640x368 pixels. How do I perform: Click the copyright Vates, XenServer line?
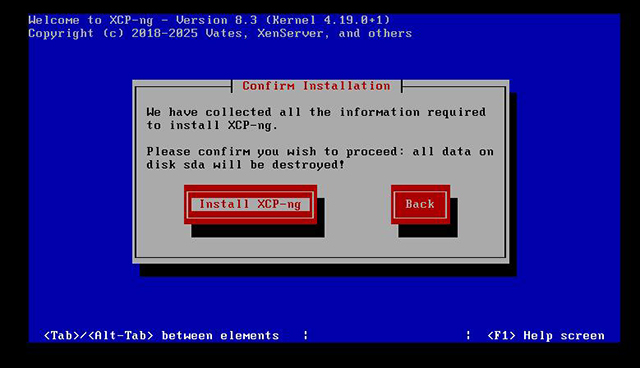pos(220,33)
